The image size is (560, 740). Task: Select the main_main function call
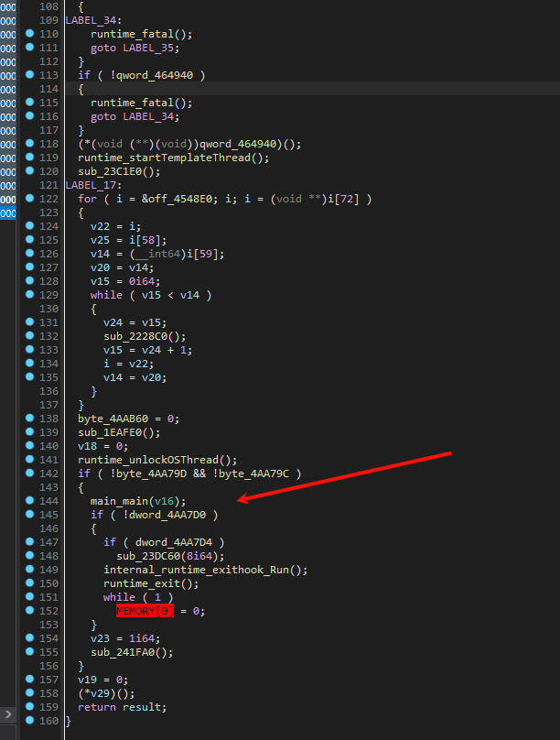(119, 501)
